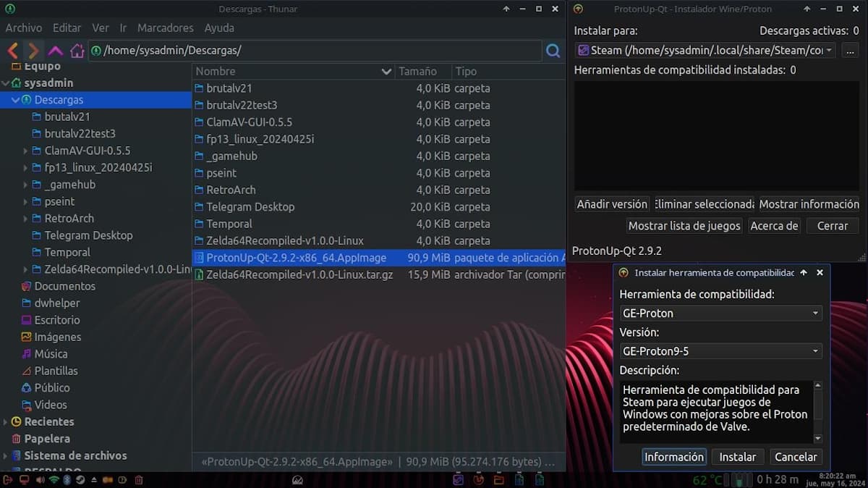Viewport: 868px width, 488px height.
Task: Open the Steam install location dropdown
Action: tap(706, 51)
